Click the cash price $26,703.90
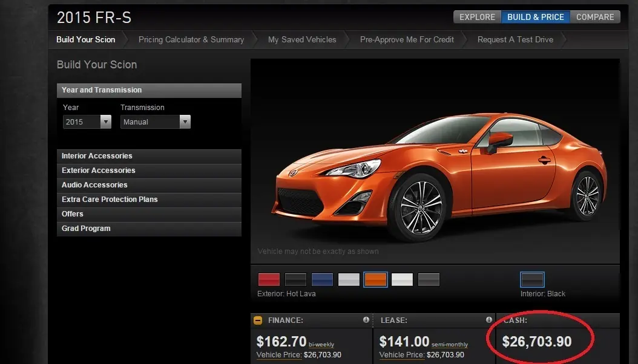The width and height of the screenshot is (638, 364). click(x=537, y=342)
